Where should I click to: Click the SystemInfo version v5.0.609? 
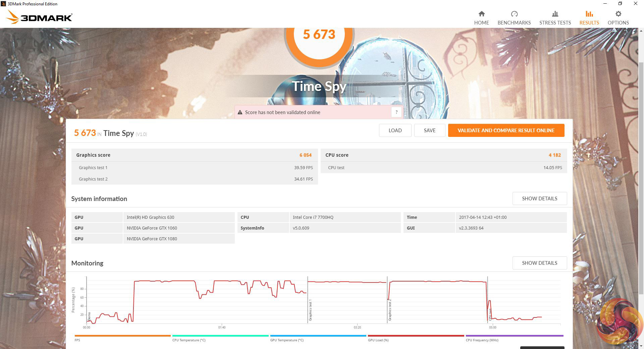tap(345, 228)
